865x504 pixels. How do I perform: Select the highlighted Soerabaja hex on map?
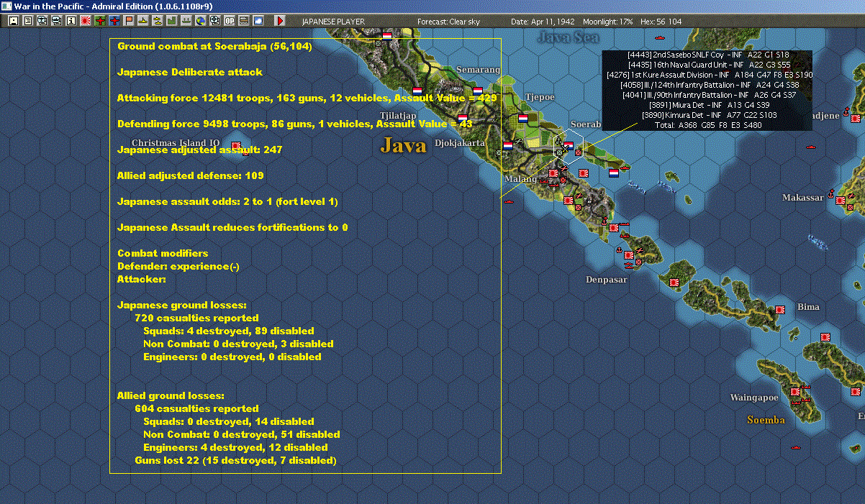coord(568,146)
